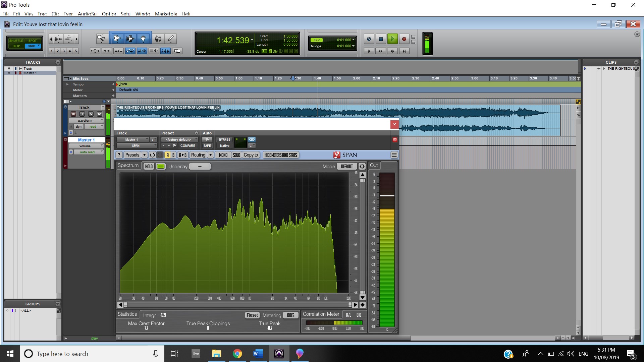Screen dimensions: 644x362
Task: Click the Record button in transport
Action: tap(404, 39)
